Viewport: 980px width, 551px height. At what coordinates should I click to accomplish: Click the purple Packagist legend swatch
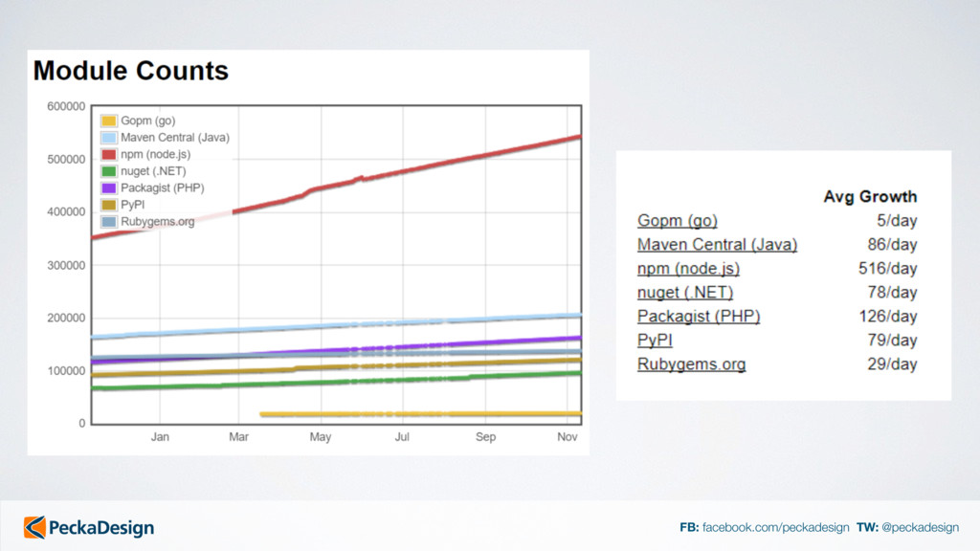pyautogui.click(x=109, y=188)
